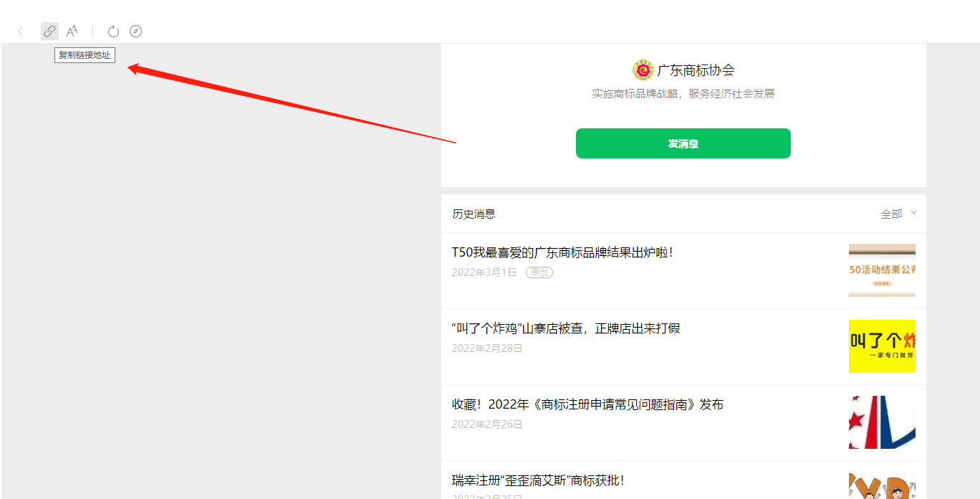Open in browser with compass icon
The image size is (980, 499).
point(135,31)
